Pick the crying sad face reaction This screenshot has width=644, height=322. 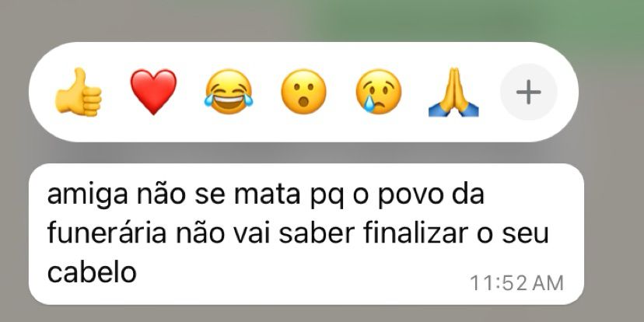[x=378, y=92]
